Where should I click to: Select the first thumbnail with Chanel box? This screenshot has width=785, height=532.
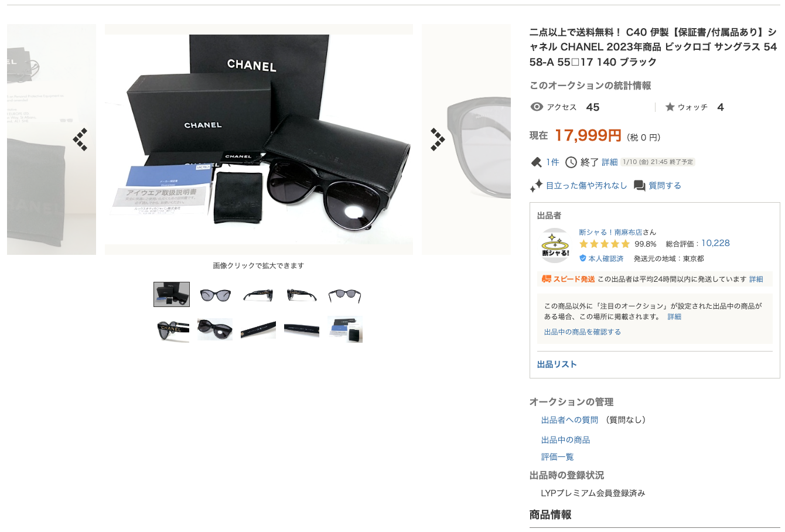click(172, 294)
